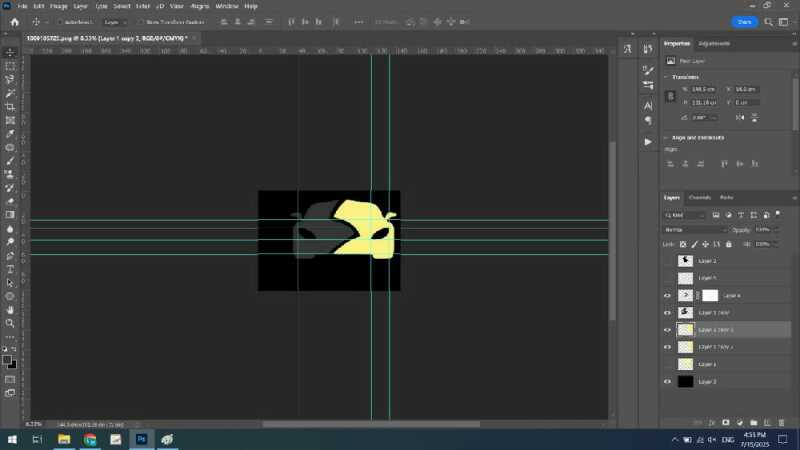
Task: Click the X position field in Transform
Action: (747, 89)
